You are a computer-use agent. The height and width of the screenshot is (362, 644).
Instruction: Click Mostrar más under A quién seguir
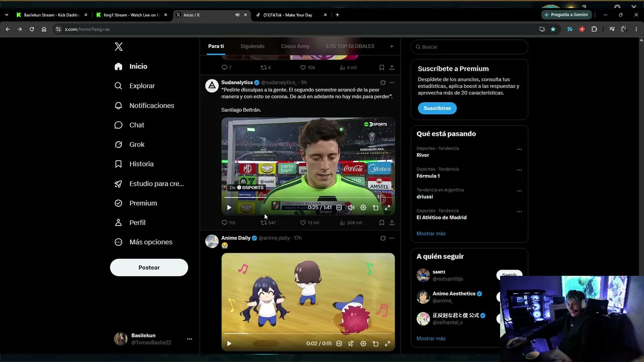(431, 339)
